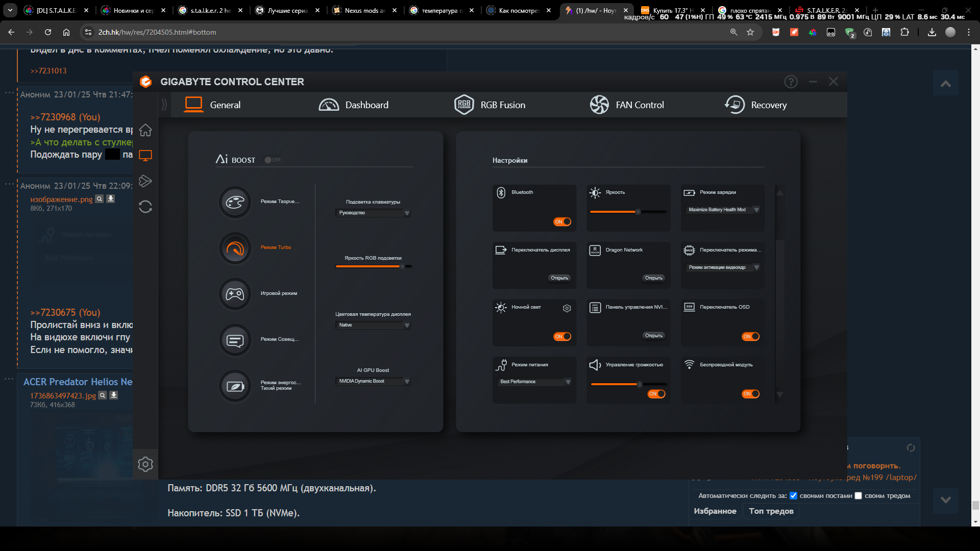Click the Топ тредов button
This screenshot has height=551, width=980.
(x=771, y=511)
